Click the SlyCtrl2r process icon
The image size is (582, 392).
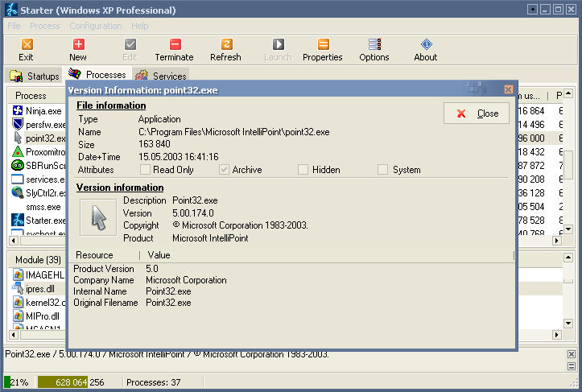pos(18,192)
